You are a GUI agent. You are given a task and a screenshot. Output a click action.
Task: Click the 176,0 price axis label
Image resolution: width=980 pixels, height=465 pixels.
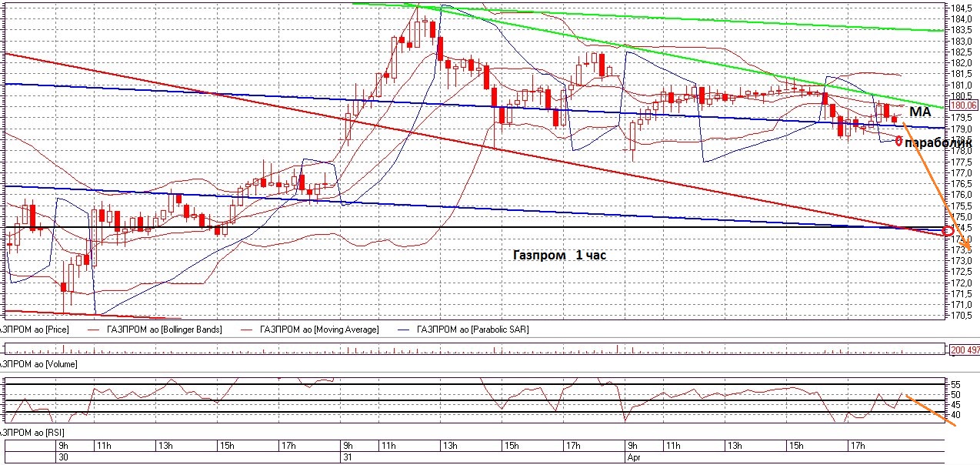pos(961,195)
